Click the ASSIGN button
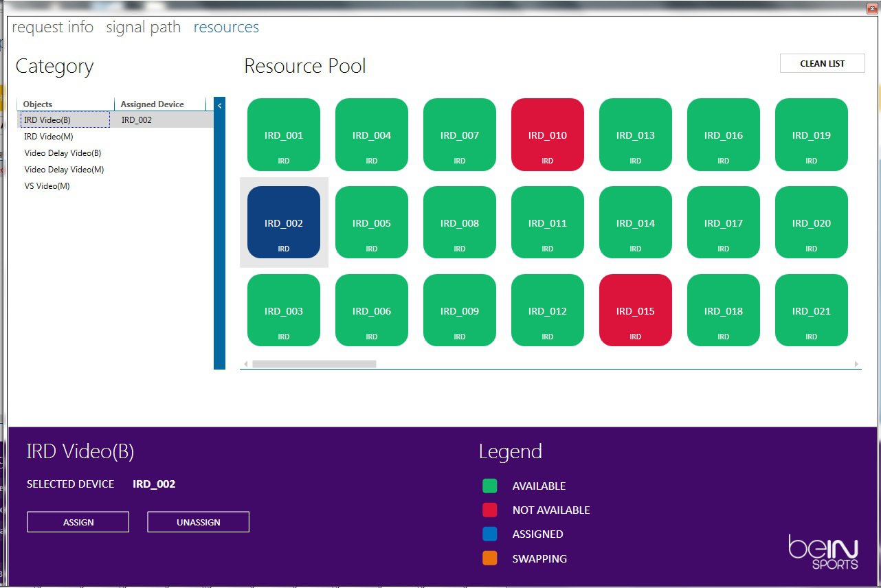This screenshot has width=881, height=588. (78, 522)
